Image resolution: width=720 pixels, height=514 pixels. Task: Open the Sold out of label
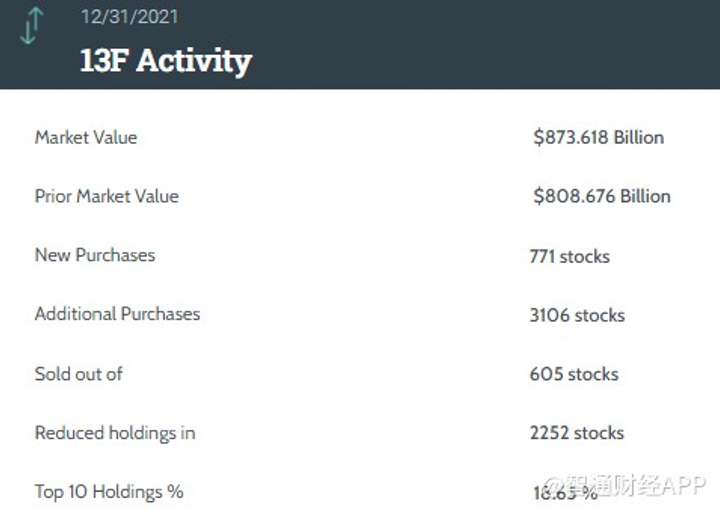79,374
